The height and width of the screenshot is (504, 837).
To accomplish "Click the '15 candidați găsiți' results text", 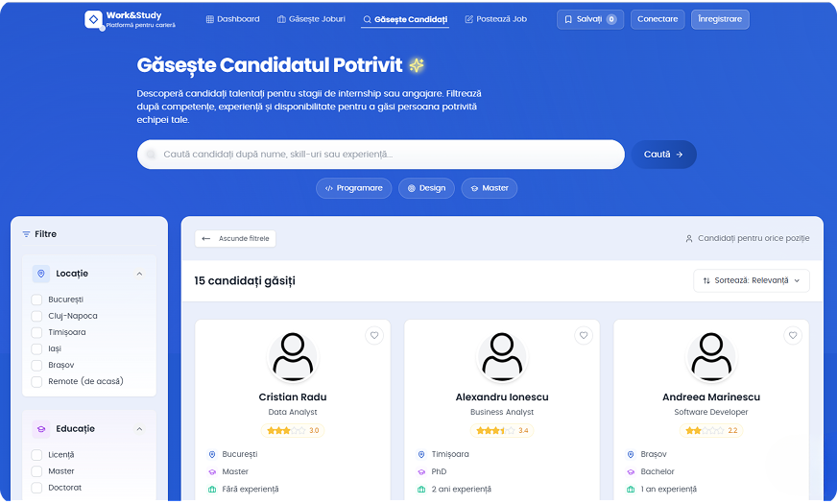I will coord(245,281).
